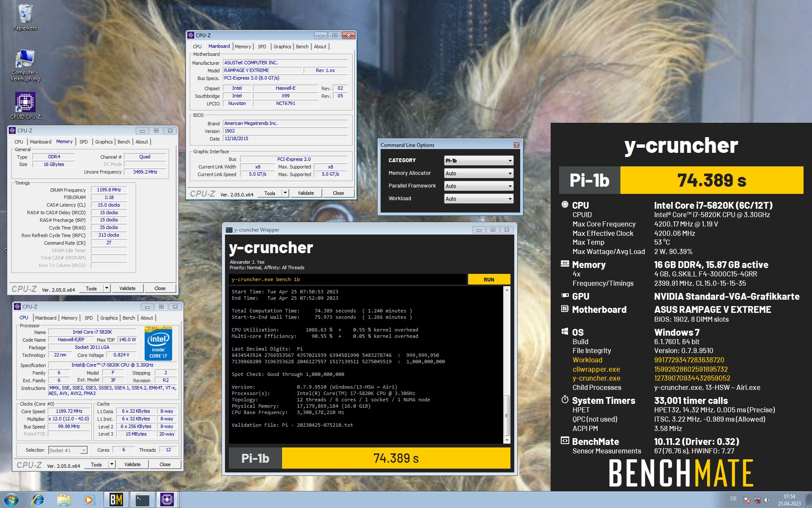Click the yellow RUN button
Screen dimensions: 812x508
tap(489, 279)
